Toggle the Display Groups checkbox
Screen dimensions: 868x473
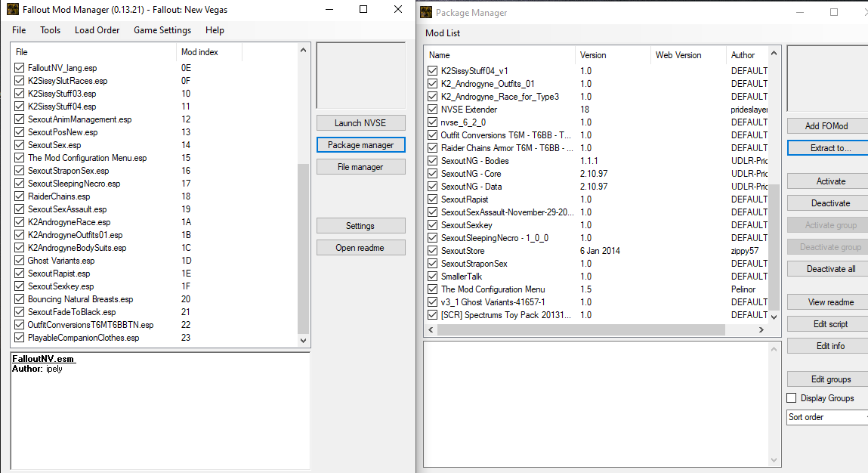coord(792,397)
